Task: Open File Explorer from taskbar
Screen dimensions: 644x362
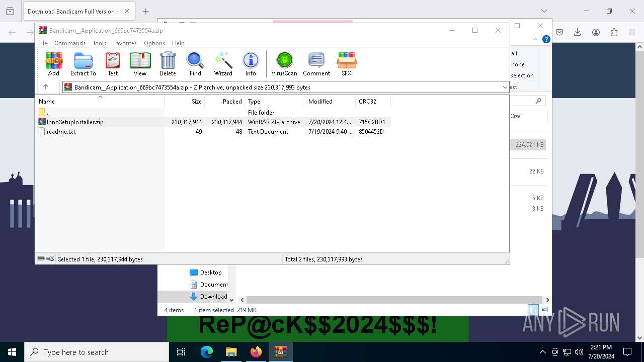Action: (x=231, y=352)
